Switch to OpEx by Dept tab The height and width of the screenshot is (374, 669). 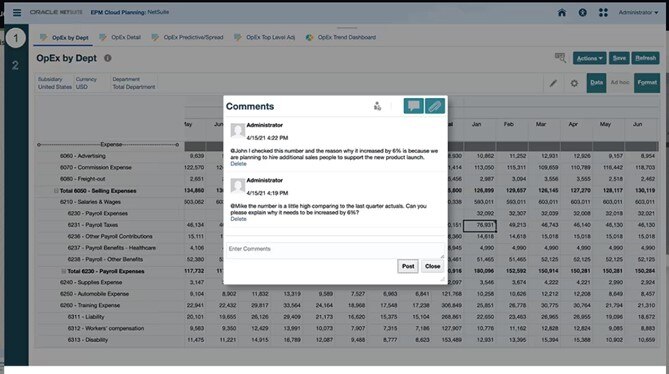[x=64, y=38]
